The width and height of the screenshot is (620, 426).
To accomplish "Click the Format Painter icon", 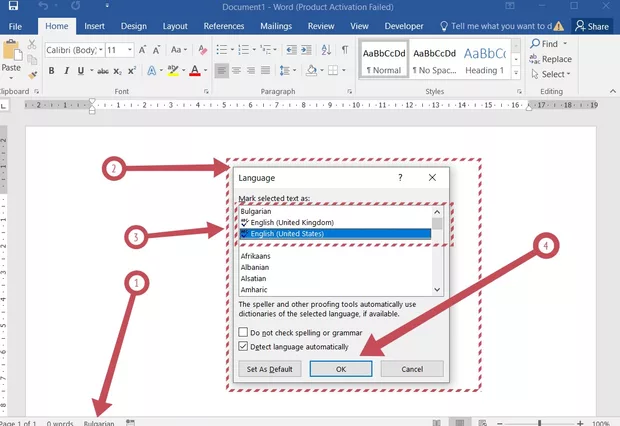I will 32,75.
